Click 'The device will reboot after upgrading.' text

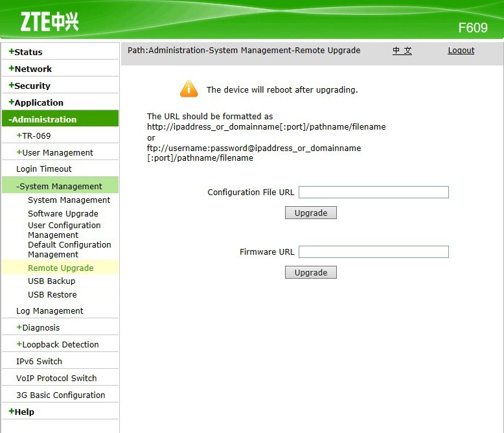[x=282, y=89]
